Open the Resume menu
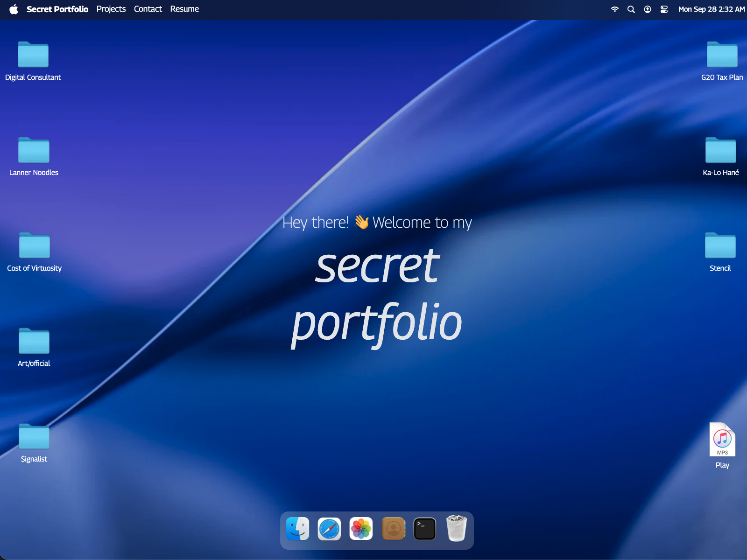This screenshot has width=747, height=560. (184, 9)
